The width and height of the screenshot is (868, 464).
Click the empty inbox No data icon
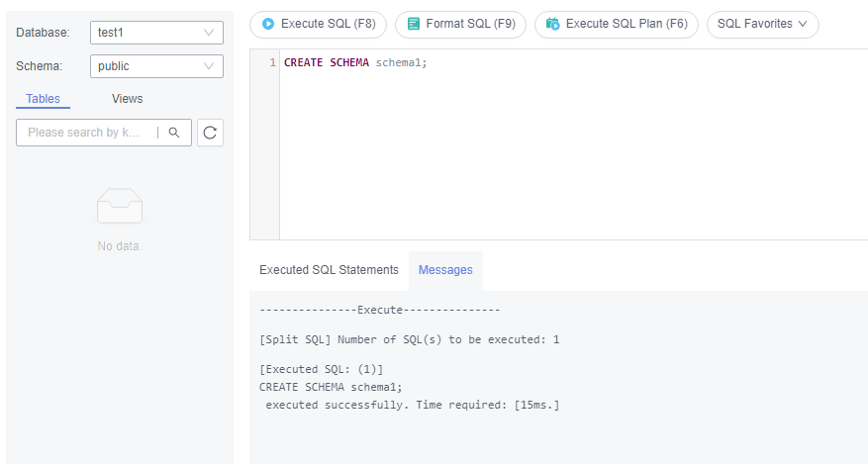[x=120, y=206]
